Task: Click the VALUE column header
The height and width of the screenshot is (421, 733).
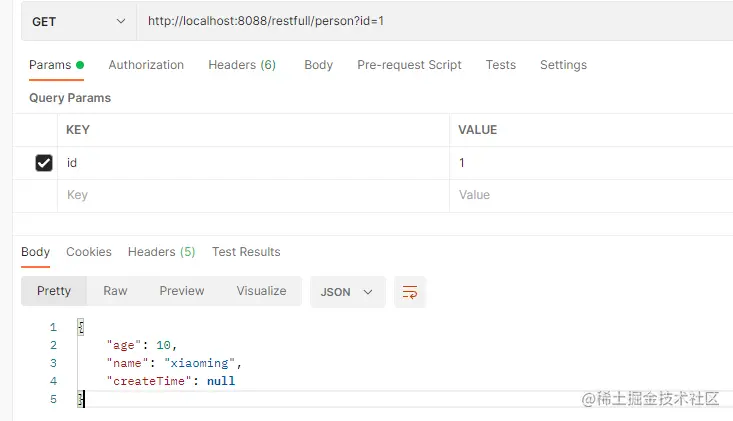Action: point(477,130)
